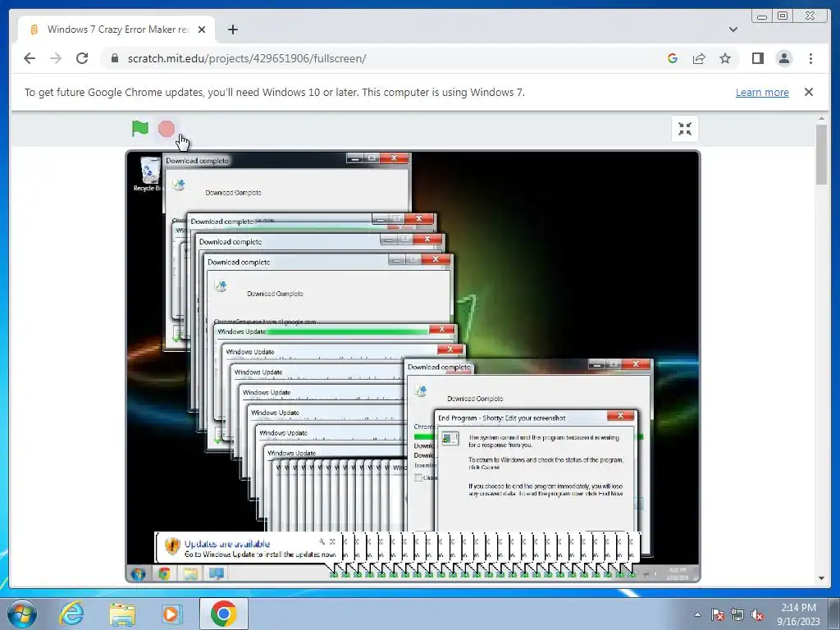840x630 pixels.
Task: Click the simulated Chrome icon in stage taskbar
Action: (x=164, y=573)
